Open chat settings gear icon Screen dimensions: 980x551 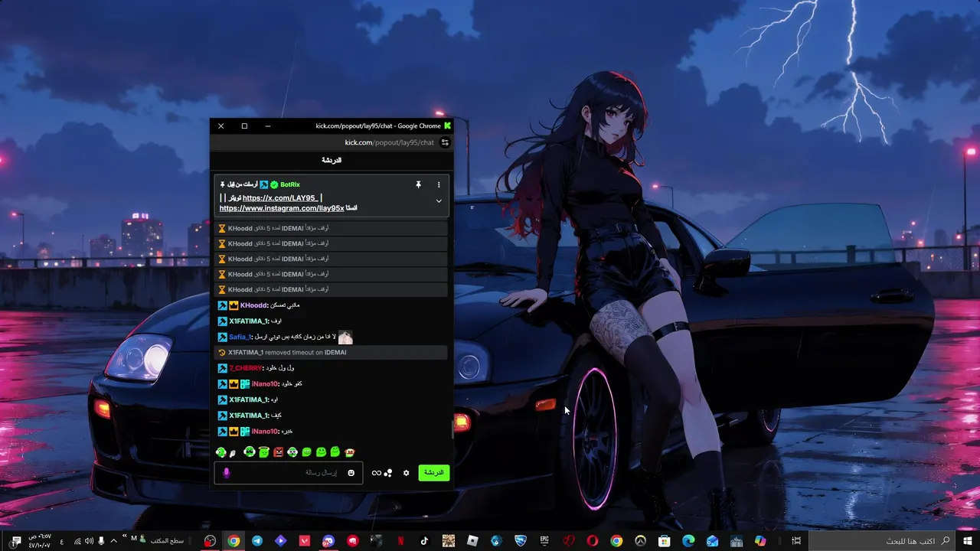tap(407, 473)
